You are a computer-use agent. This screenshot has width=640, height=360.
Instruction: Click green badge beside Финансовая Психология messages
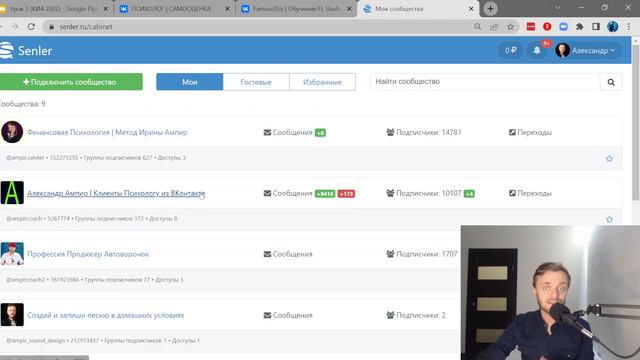320,133
